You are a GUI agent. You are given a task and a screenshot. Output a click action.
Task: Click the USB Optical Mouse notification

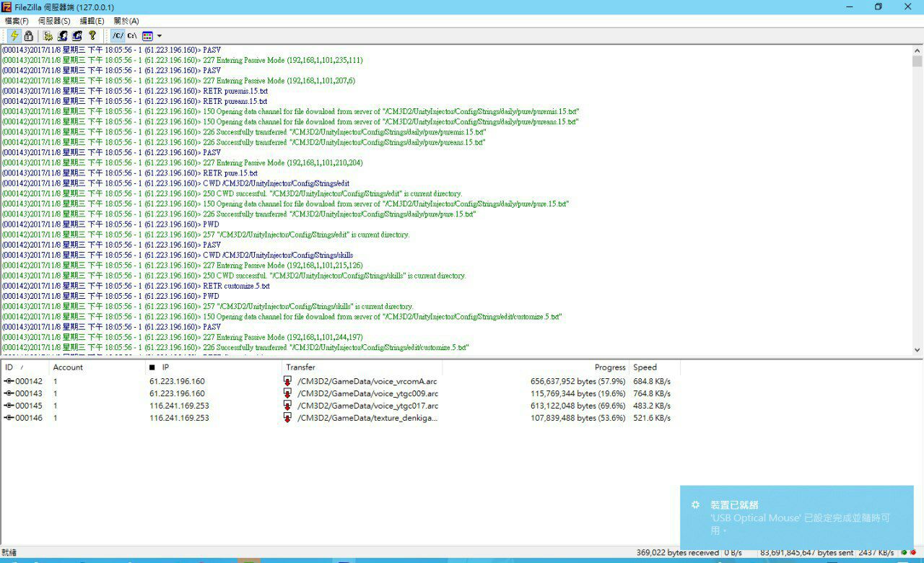pyautogui.click(x=796, y=518)
